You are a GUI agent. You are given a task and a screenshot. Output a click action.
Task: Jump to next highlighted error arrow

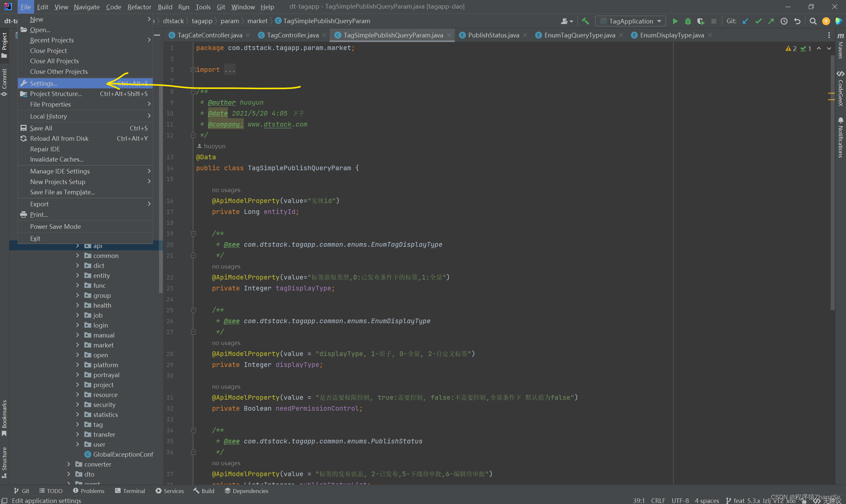pos(829,49)
